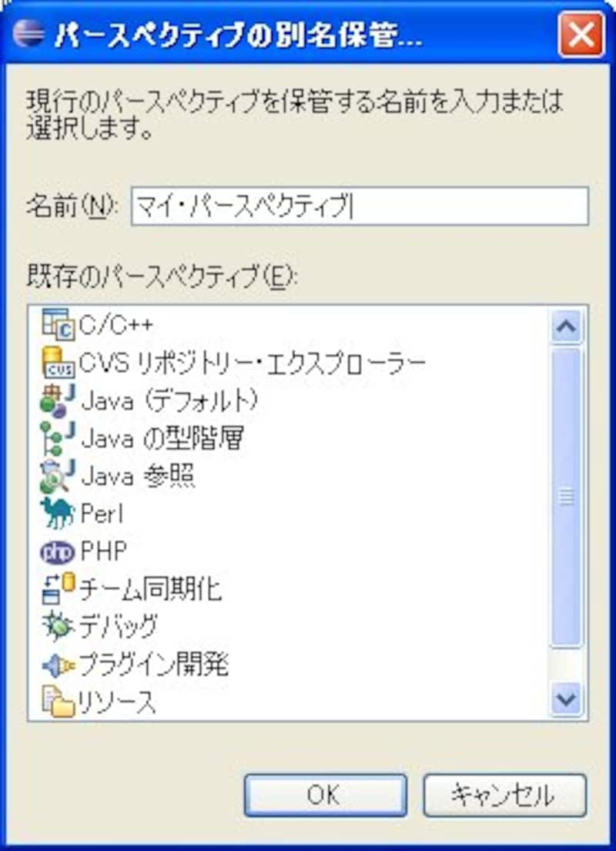Click the Perl camel icon
The image size is (616, 851).
[x=58, y=514]
